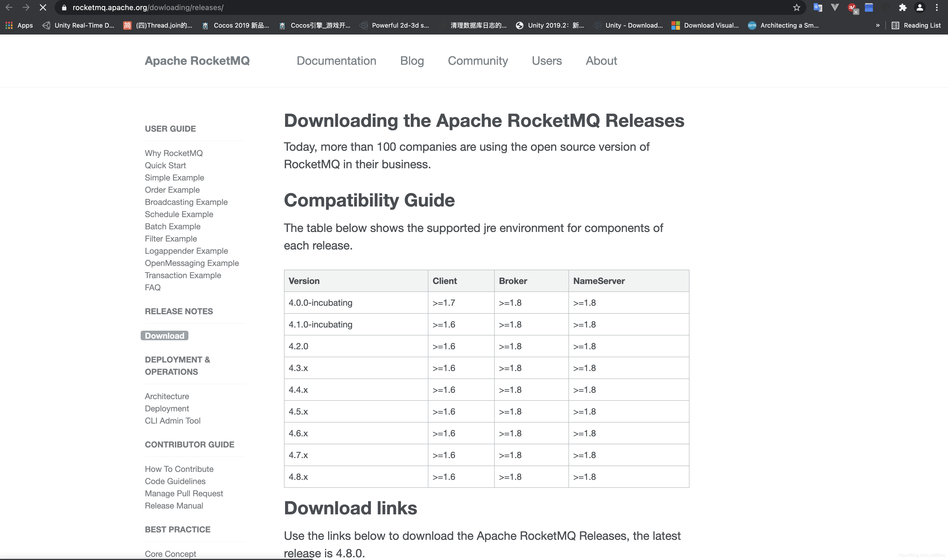Open How To Contribute sidebar link
Screen dimensions: 948x560
click(x=179, y=469)
